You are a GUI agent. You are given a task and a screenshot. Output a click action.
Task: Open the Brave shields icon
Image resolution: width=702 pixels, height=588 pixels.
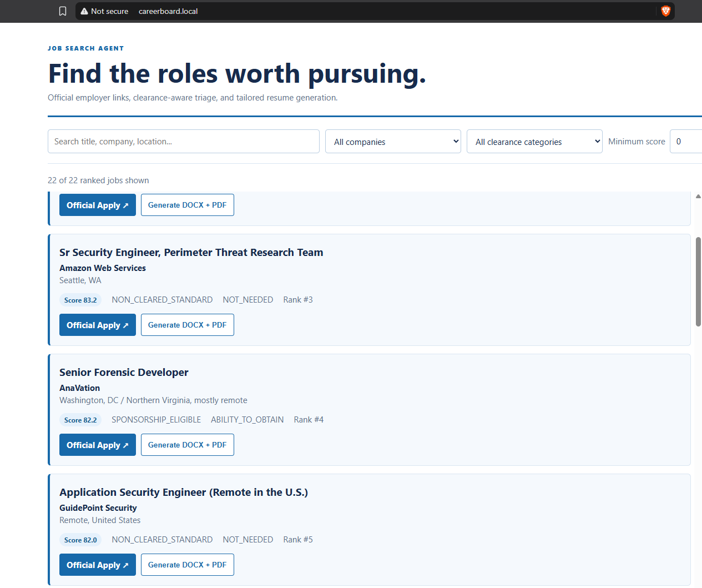(666, 11)
